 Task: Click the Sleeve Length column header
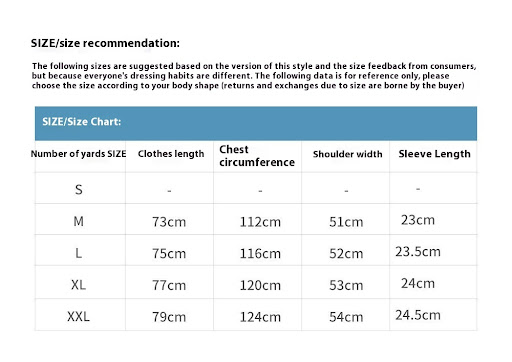click(434, 154)
